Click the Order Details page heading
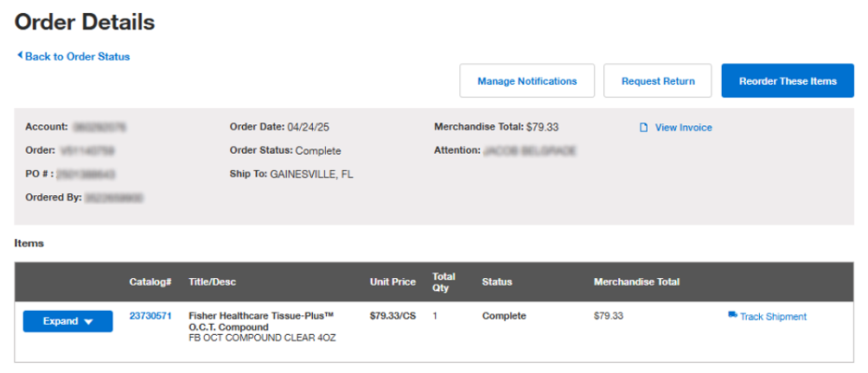 pos(85,22)
